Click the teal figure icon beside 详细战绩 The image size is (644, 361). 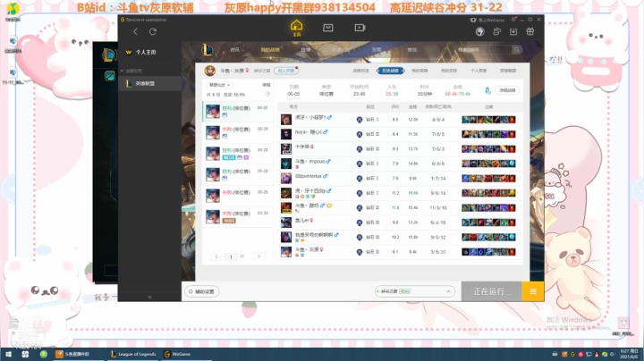(487, 90)
